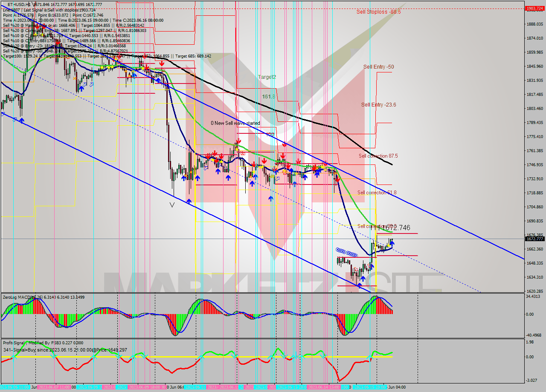The width and height of the screenshot is (546, 392).
Task: Click the '2023.06.07 11:00' time marker
Action: (x=54, y=387)
